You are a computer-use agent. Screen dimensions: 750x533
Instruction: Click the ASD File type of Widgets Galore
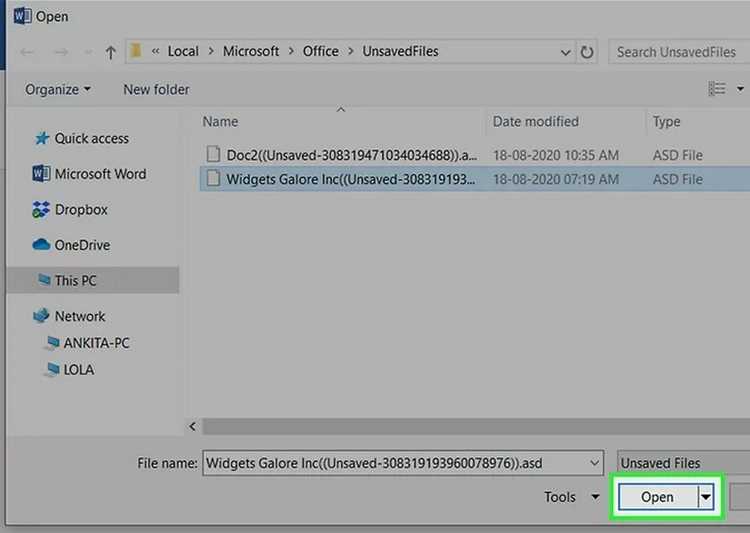pyautogui.click(x=677, y=179)
